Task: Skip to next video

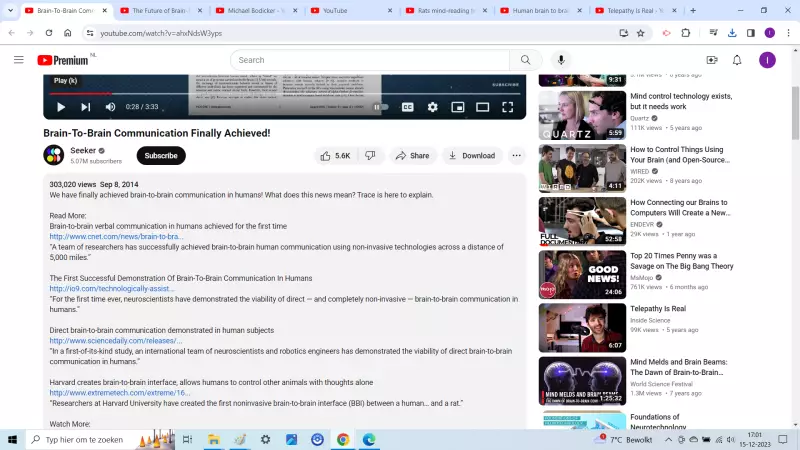Action: click(85, 107)
